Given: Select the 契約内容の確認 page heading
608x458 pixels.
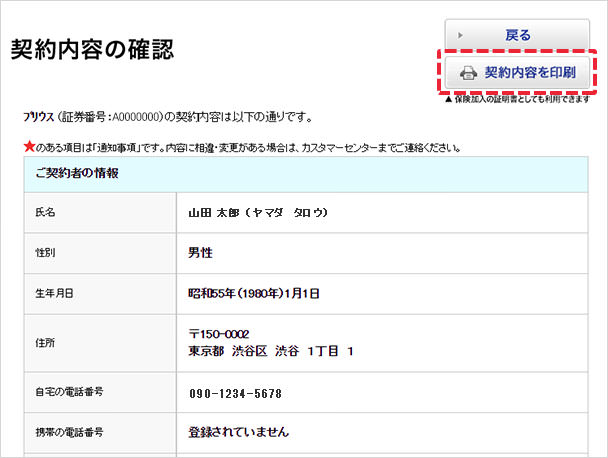Looking at the screenshot, I should coord(92,51).
